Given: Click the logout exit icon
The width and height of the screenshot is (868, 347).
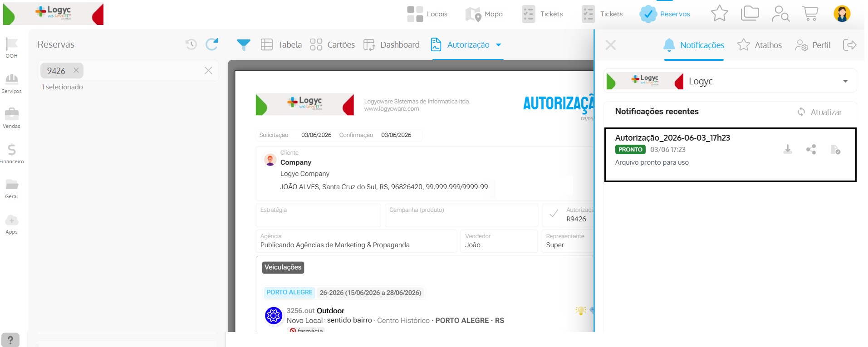Looking at the screenshot, I should [849, 45].
